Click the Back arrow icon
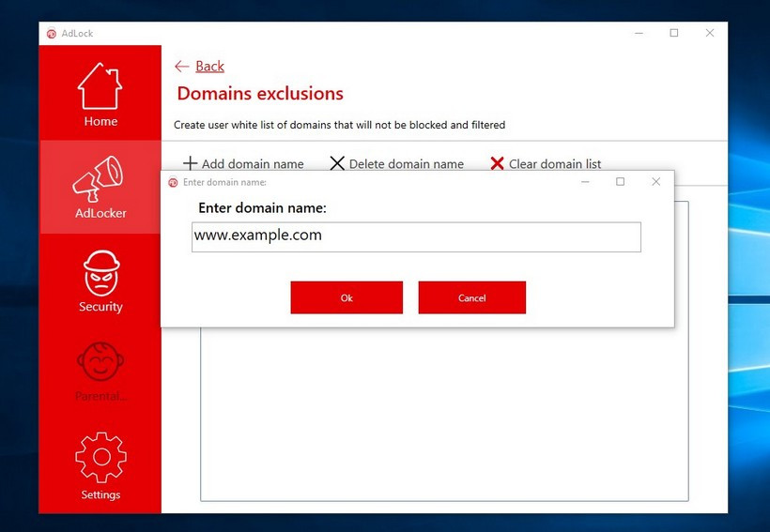 point(181,67)
